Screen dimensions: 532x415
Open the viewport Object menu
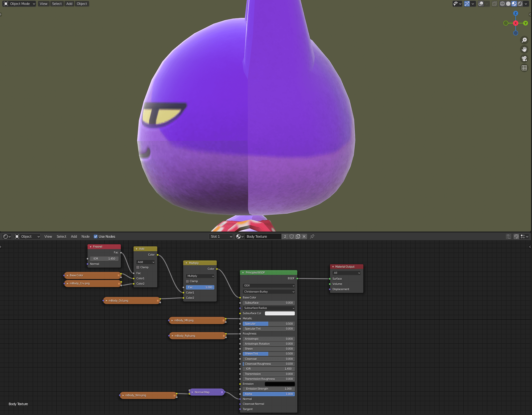(x=82, y=4)
